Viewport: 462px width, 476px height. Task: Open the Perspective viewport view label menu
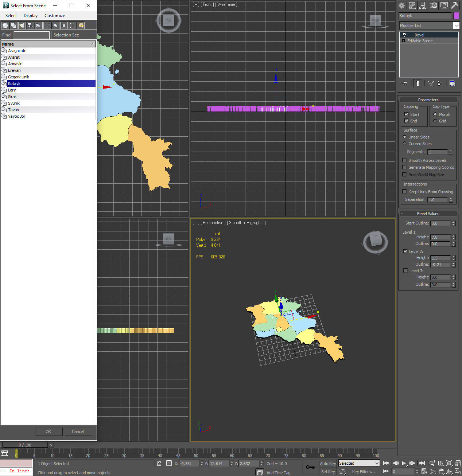(213, 223)
